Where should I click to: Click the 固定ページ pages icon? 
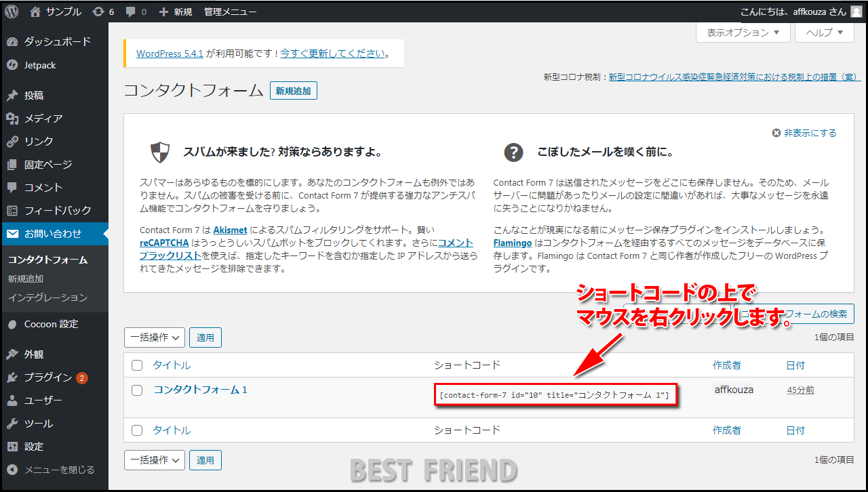12,165
